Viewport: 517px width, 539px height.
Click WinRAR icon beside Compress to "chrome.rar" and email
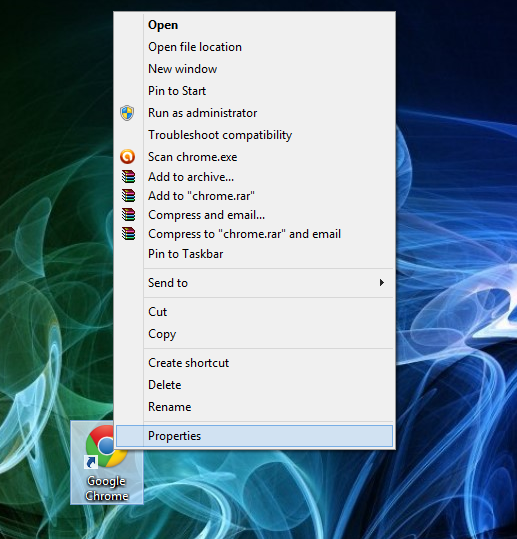(x=128, y=234)
